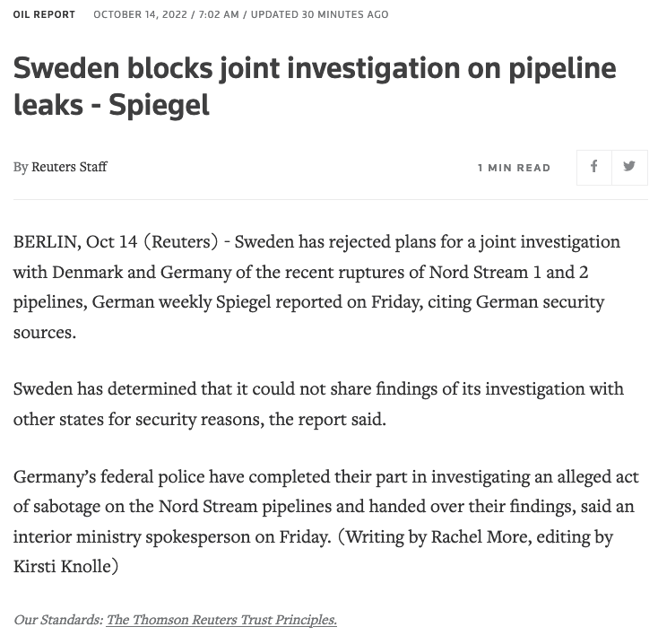Open the OIL REPORT section link
This screenshot has width=658, height=644.
[44, 14]
